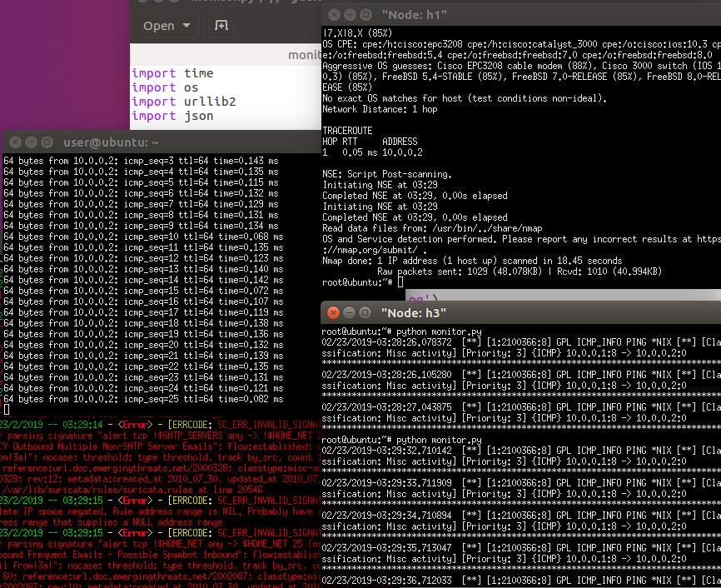721x588 pixels.
Task: Minimize the Node: h3 window
Action: 349,313
